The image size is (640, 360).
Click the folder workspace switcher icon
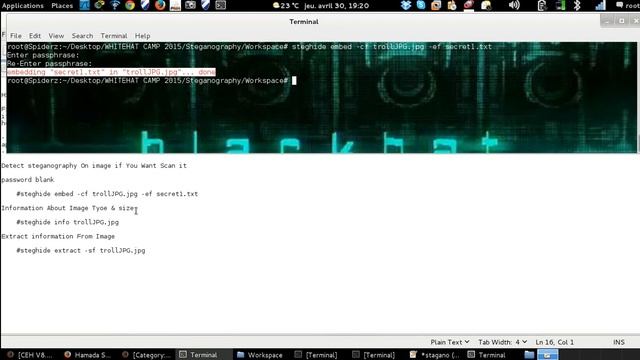coord(529,355)
